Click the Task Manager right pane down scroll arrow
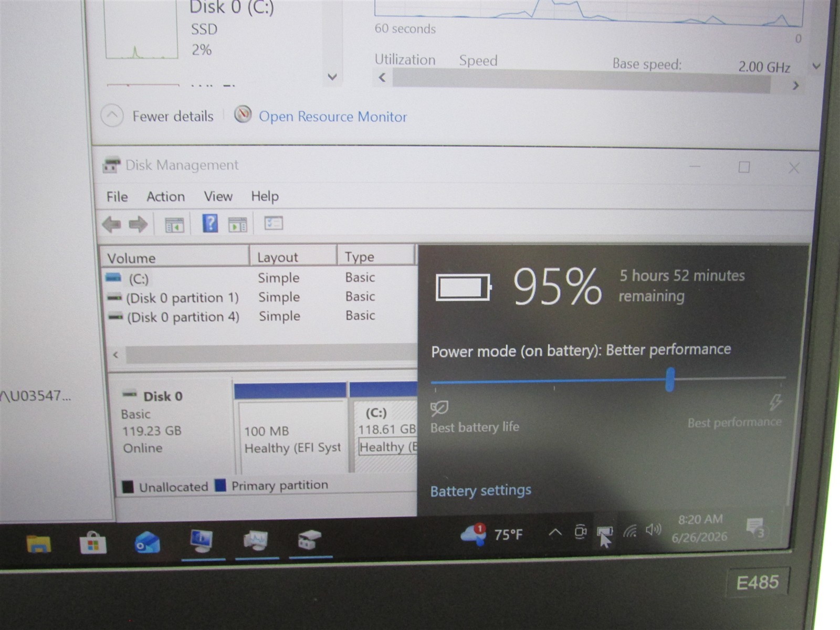Screen dimensions: 840x630 (816, 66)
